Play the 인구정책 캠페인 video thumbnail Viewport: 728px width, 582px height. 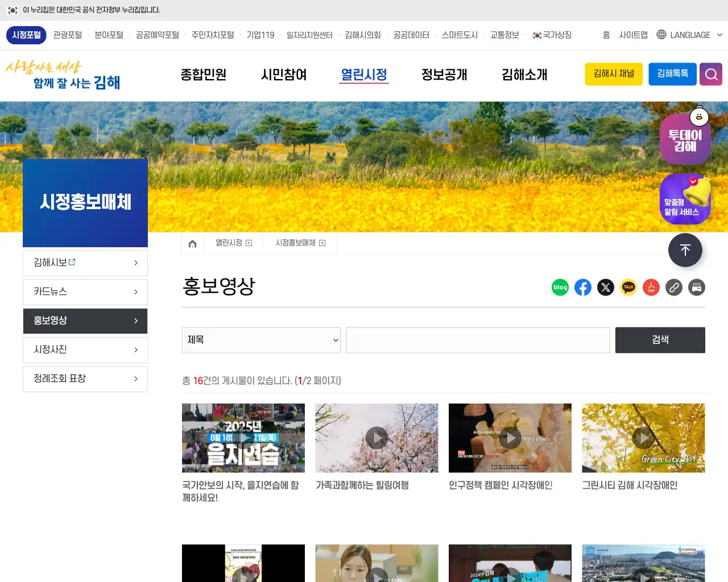pos(510,438)
